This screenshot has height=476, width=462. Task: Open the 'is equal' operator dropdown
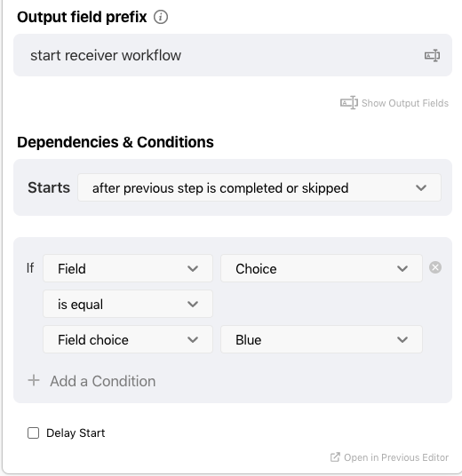(128, 304)
